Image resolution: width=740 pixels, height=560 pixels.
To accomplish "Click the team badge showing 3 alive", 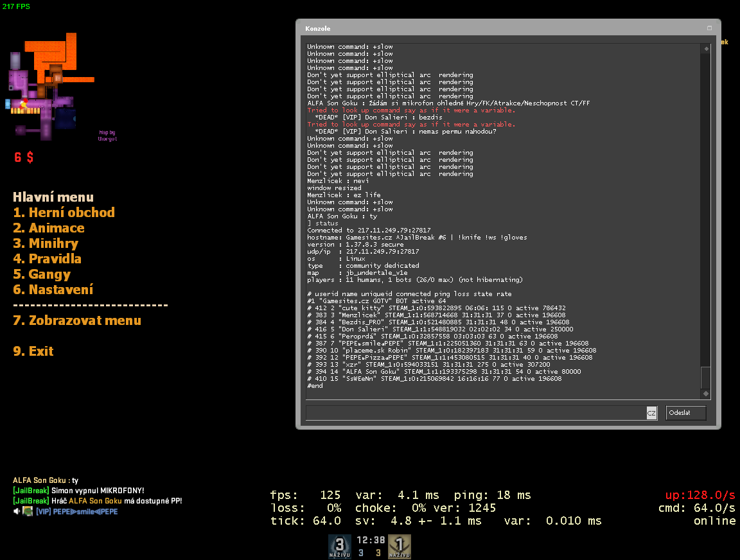I will [340, 546].
